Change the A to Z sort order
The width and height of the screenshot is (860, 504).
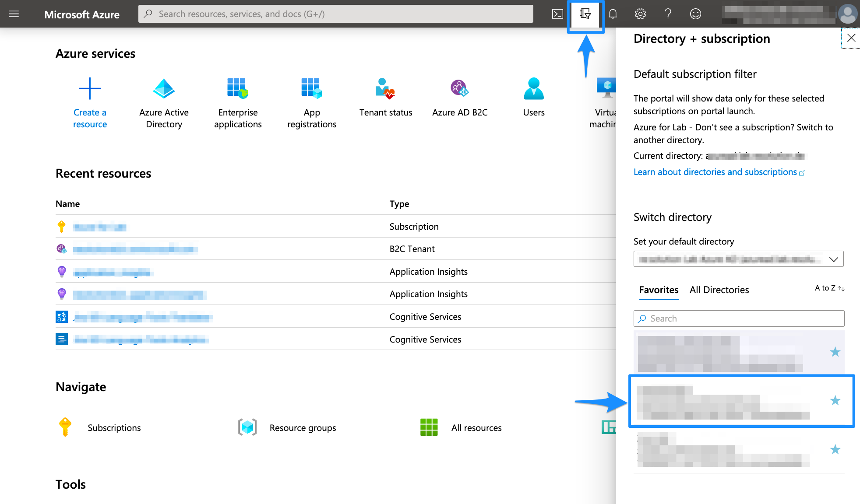[829, 288]
